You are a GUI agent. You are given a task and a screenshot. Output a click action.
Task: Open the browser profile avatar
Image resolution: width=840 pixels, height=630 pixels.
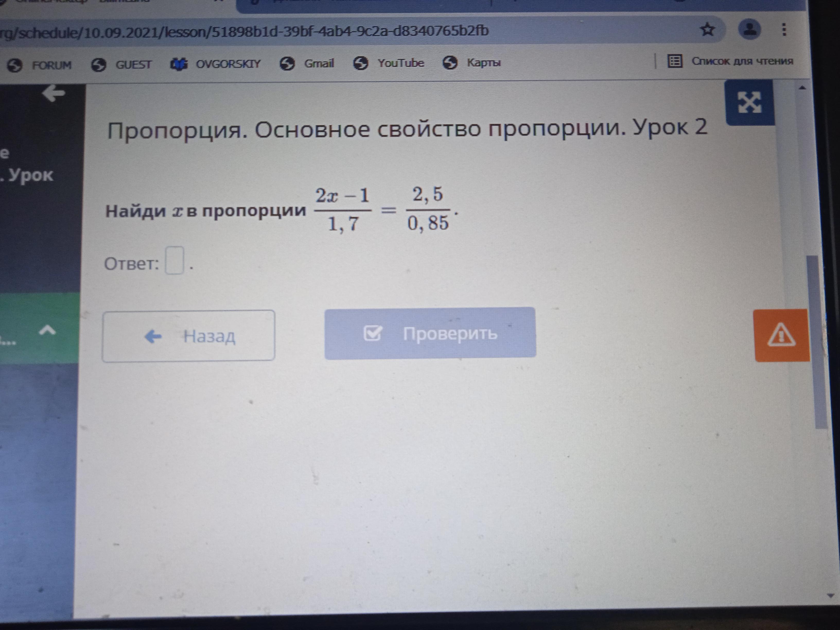tap(749, 29)
